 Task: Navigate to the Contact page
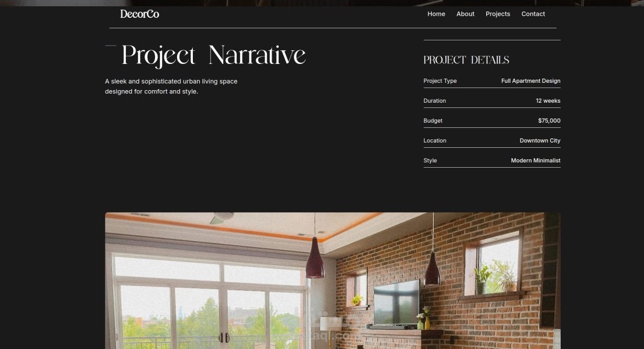coord(533,14)
